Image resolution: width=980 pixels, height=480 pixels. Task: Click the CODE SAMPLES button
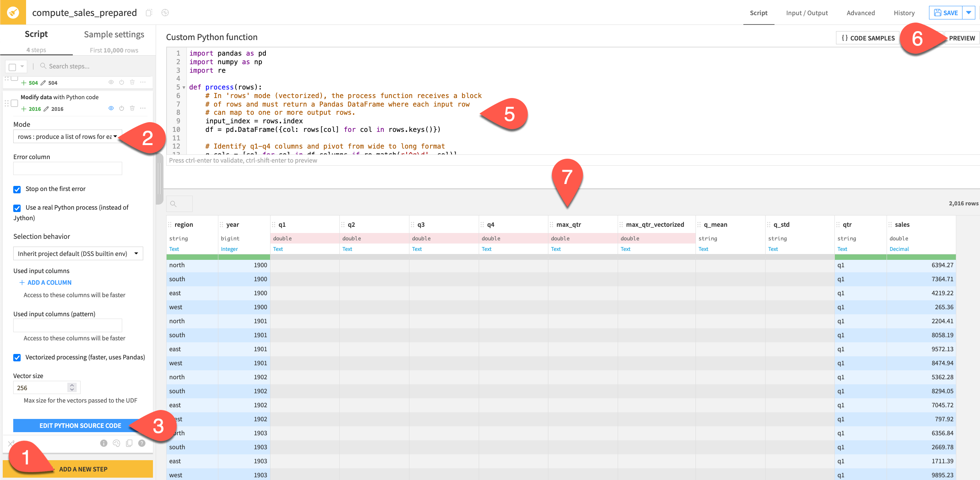pos(868,38)
